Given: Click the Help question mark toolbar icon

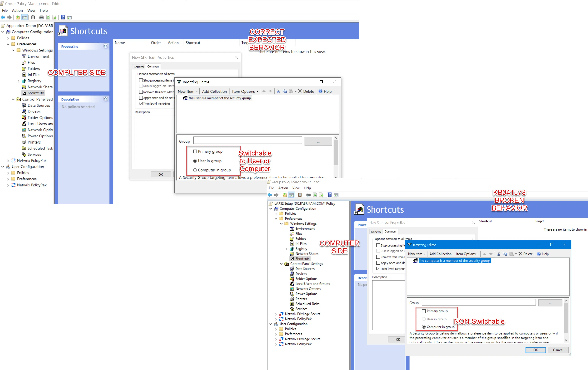Looking at the screenshot, I should (63, 17).
